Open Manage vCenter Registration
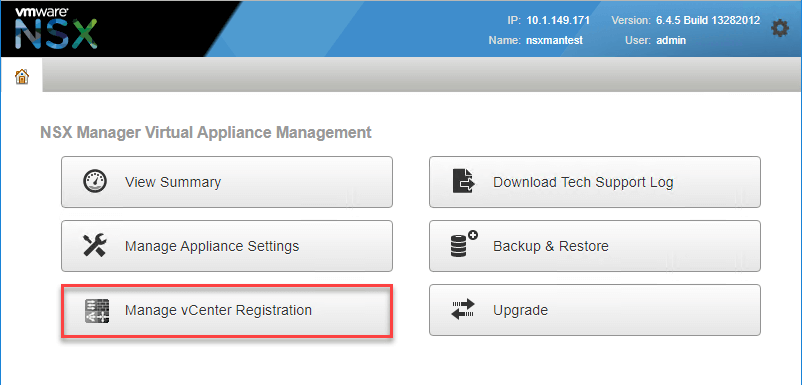Viewport: 802px width, 385px height. tap(227, 310)
